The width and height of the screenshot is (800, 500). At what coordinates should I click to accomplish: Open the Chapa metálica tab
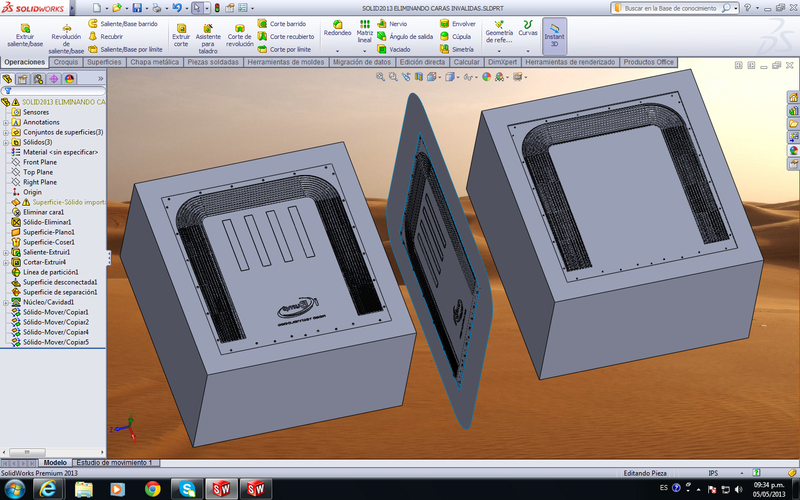coord(153,62)
